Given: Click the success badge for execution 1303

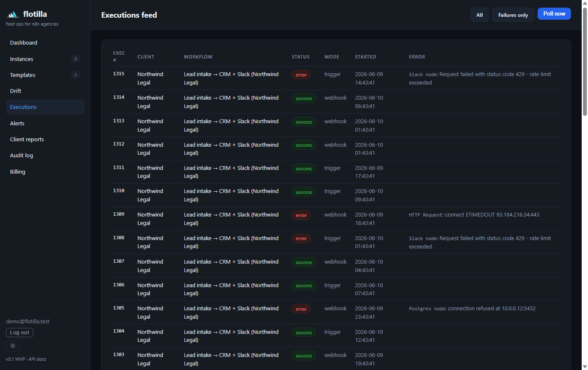Looking at the screenshot, I should coord(304,356).
